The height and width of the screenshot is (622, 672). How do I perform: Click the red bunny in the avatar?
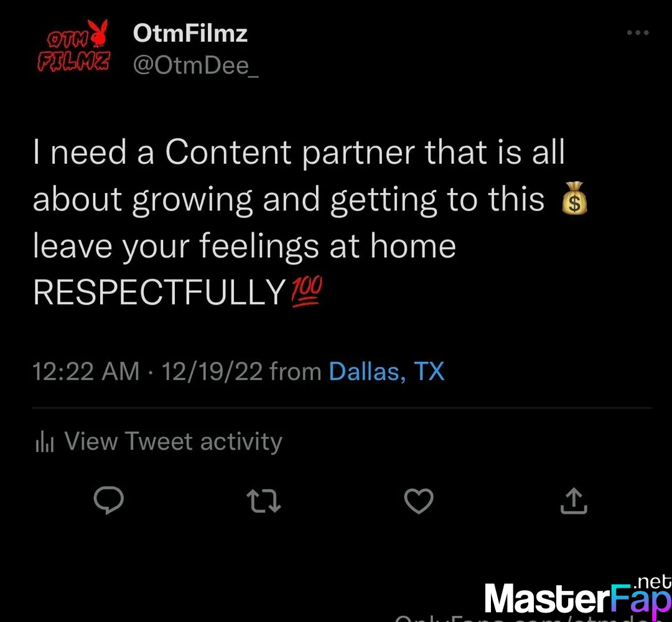click(99, 32)
